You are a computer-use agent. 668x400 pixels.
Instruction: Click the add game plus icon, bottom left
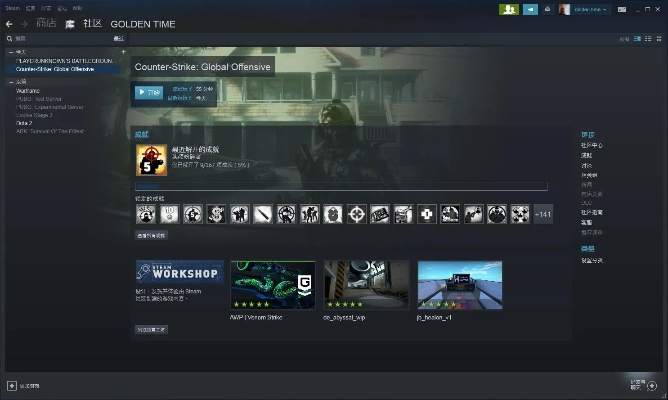(11, 385)
